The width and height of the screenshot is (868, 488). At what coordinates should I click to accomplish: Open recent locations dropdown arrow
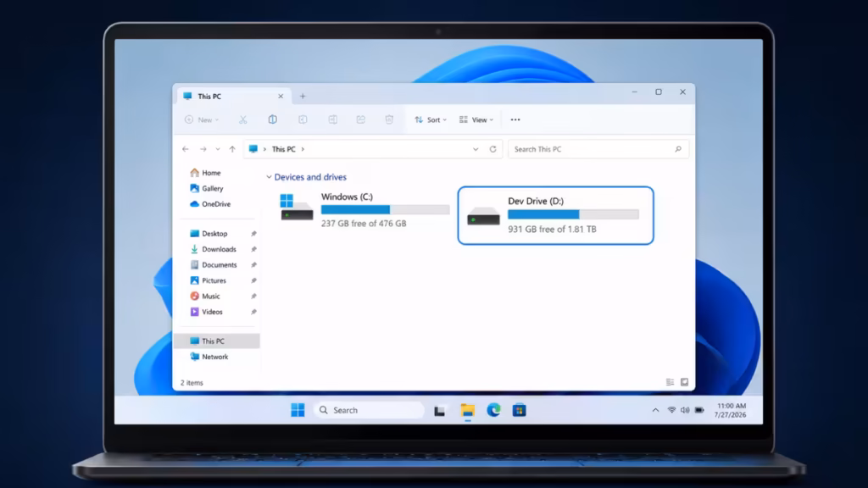[218, 149]
